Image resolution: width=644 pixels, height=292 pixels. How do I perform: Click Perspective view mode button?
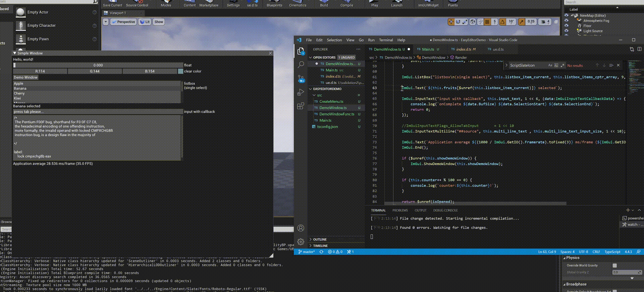[123, 22]
